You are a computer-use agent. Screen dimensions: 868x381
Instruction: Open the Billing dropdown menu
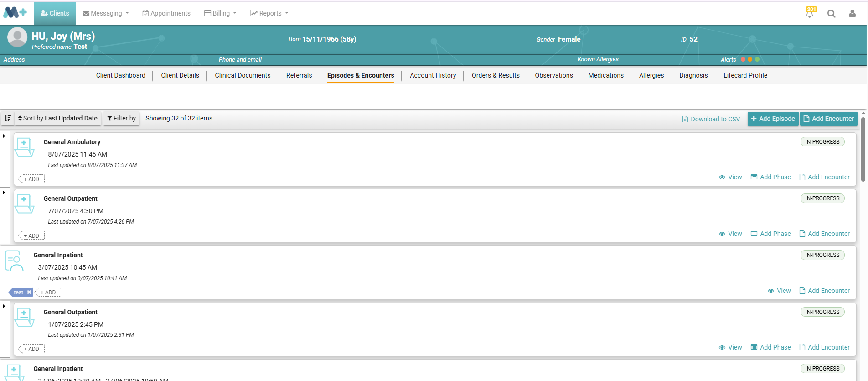point(221,13)
